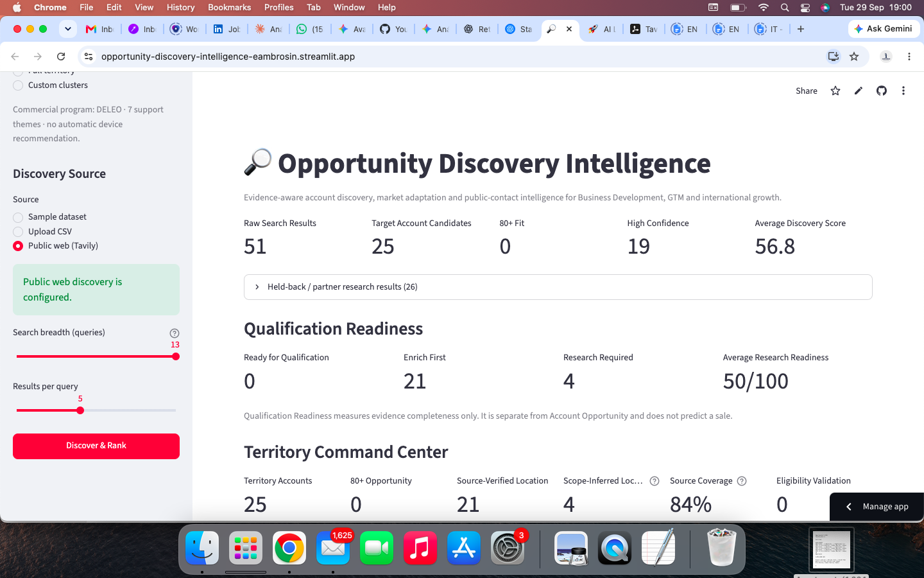Click the Manage app button
Screen dimensions: 924x578
[x=877, y=507]
